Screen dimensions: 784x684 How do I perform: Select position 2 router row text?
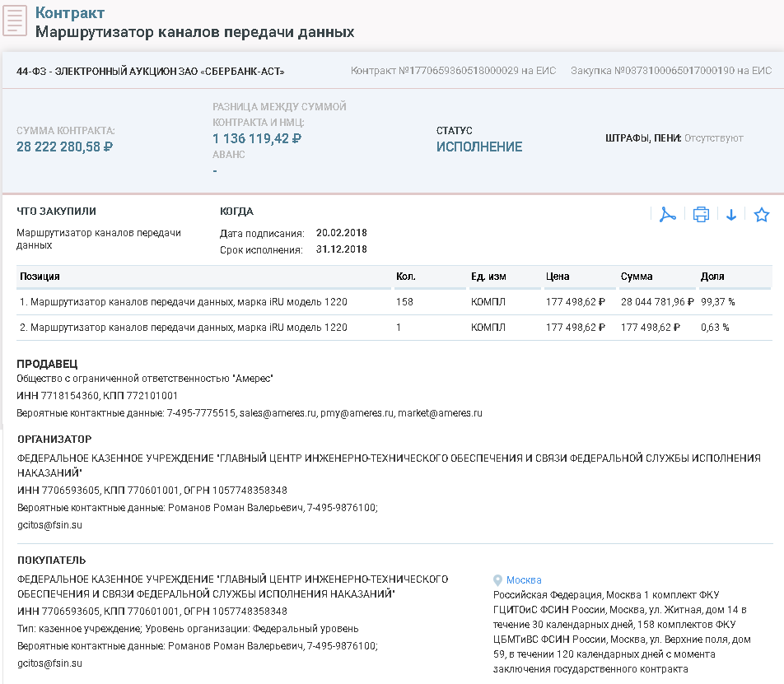coord(184,328)
